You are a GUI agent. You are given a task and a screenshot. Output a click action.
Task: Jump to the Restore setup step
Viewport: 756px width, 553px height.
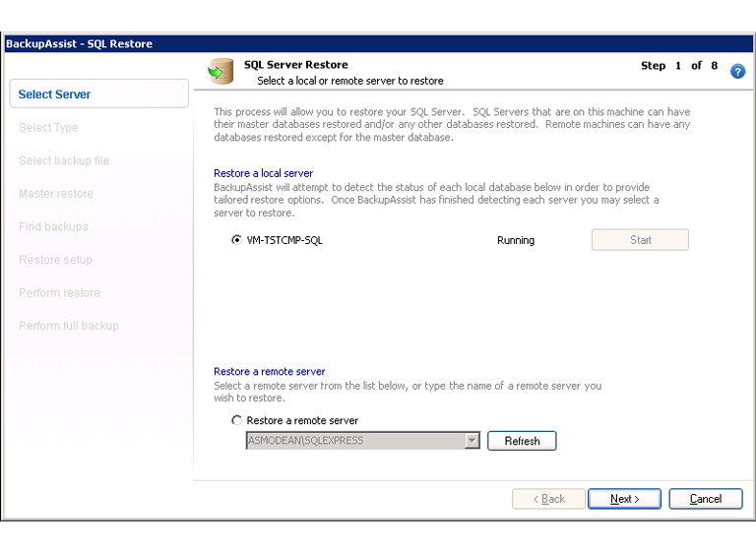click(55, 260)
